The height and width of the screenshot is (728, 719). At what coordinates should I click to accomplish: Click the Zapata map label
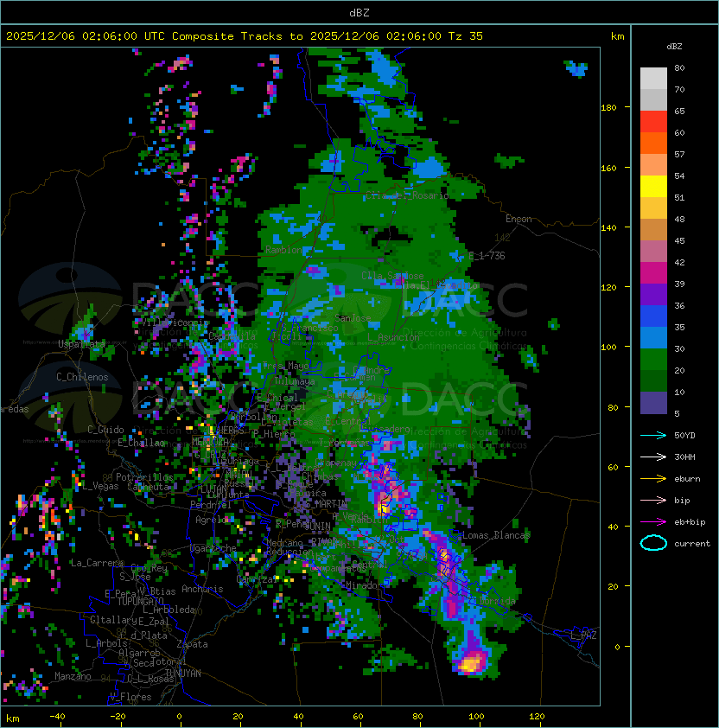coord(192,644)
